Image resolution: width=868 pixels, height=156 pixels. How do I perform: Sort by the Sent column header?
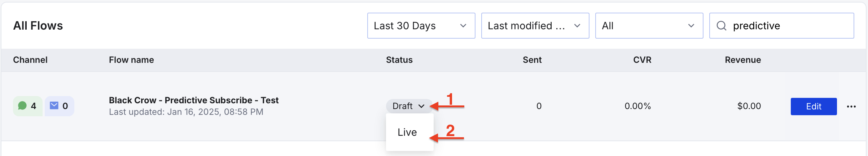point(532,60)
